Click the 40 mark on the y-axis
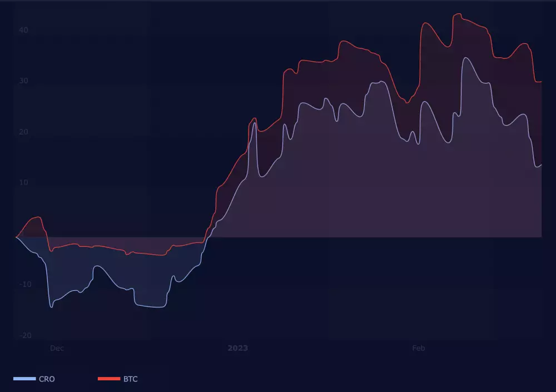The image size is (556, 392). 22,31
